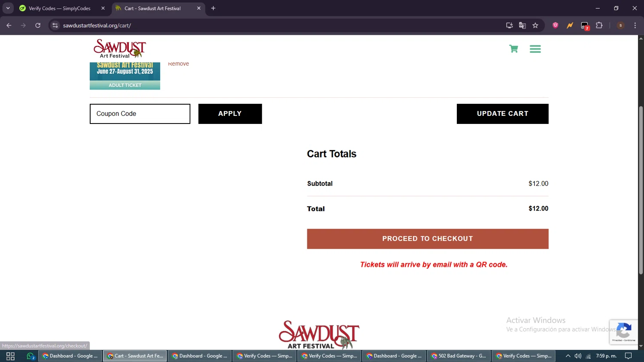This screenshot has height=362, width=644.
Task: Click the Remove link for adult ticket
Action: click(x=179, y=64)
